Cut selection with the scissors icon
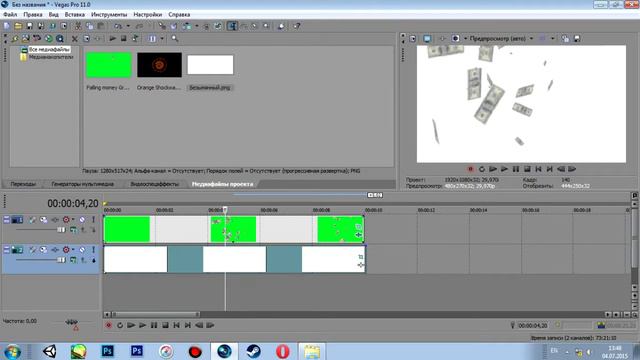 (x=78, y=26)
